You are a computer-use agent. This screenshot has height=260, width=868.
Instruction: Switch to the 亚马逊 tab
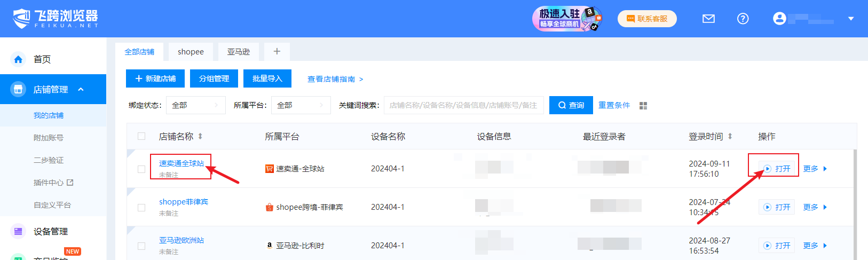pos(239,52)
